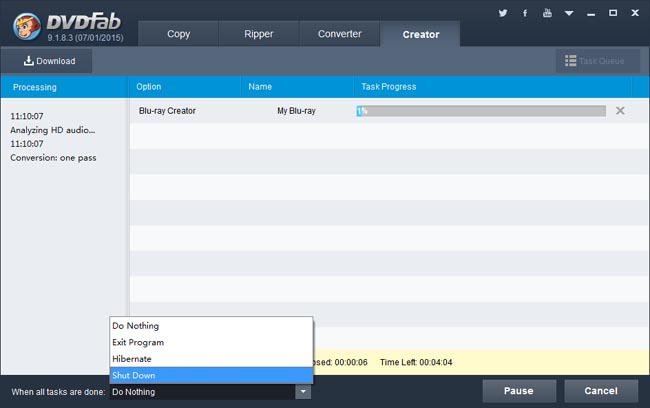Viewport: 650px width, 408px height.
Task: Click the Download button with arrow icon
Action: click(x=50, y=61)
